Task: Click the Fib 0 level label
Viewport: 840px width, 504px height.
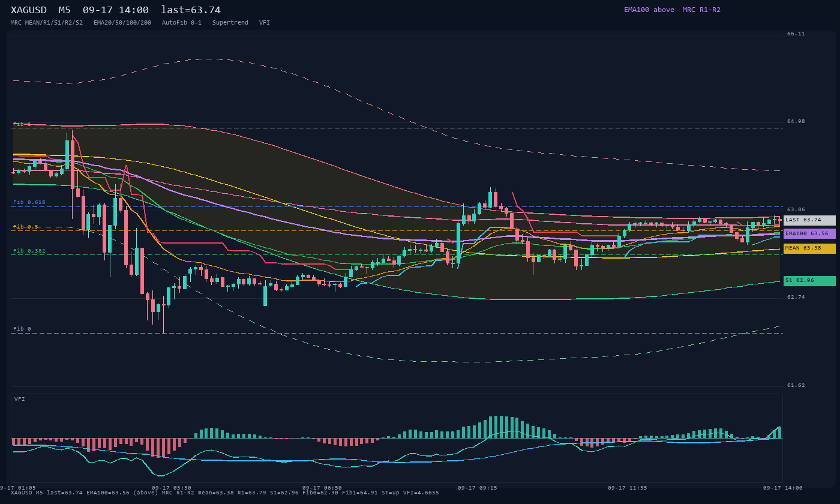Action: point(22,329)
